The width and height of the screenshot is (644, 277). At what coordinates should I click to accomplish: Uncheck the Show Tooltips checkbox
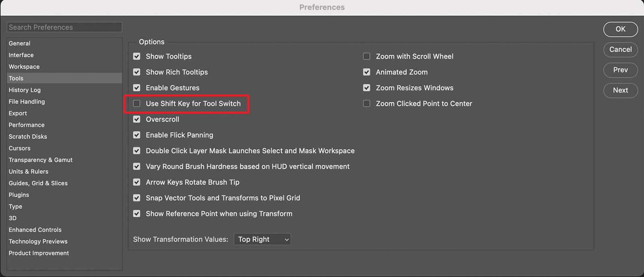pos(137,56)
